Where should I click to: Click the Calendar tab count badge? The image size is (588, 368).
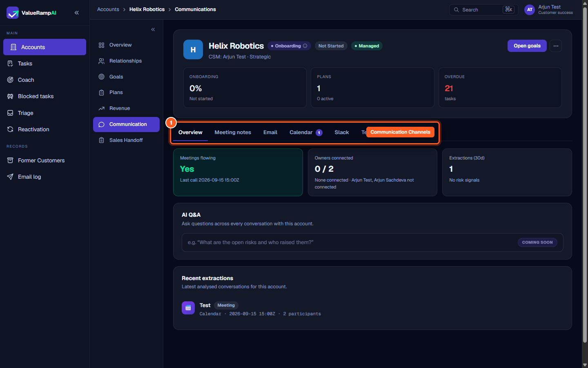319,132
